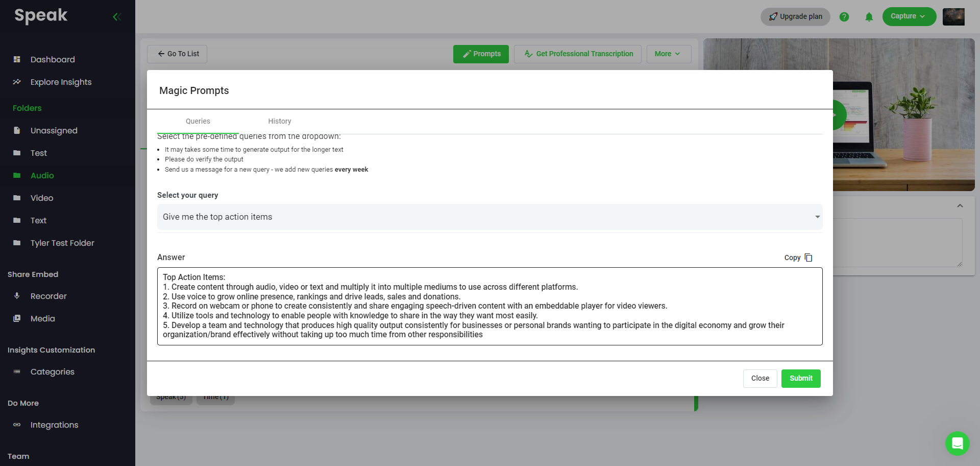Click the Upgrade plan button
This screenshot has width=980, height=466.
coord(795,17)
